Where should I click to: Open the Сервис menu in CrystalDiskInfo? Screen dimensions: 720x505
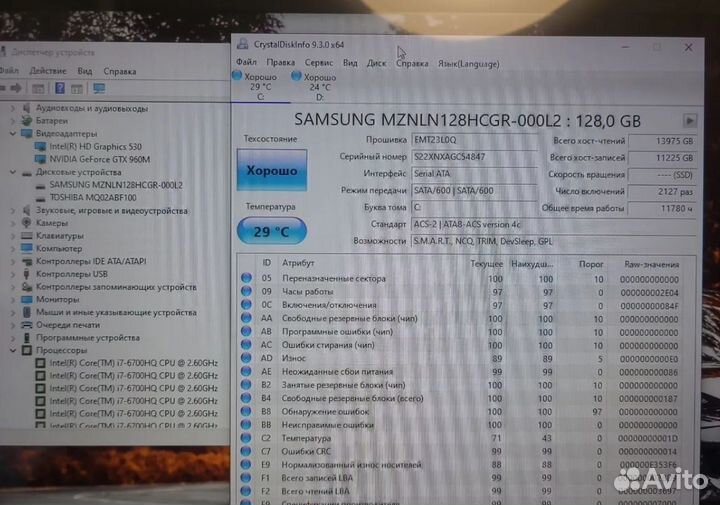pos(319,62)
